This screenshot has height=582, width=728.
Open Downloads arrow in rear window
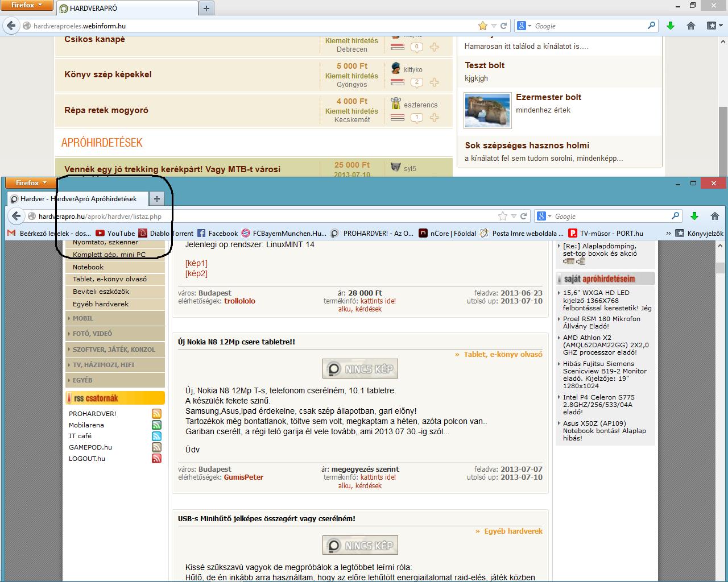click(x=671, y=26)
